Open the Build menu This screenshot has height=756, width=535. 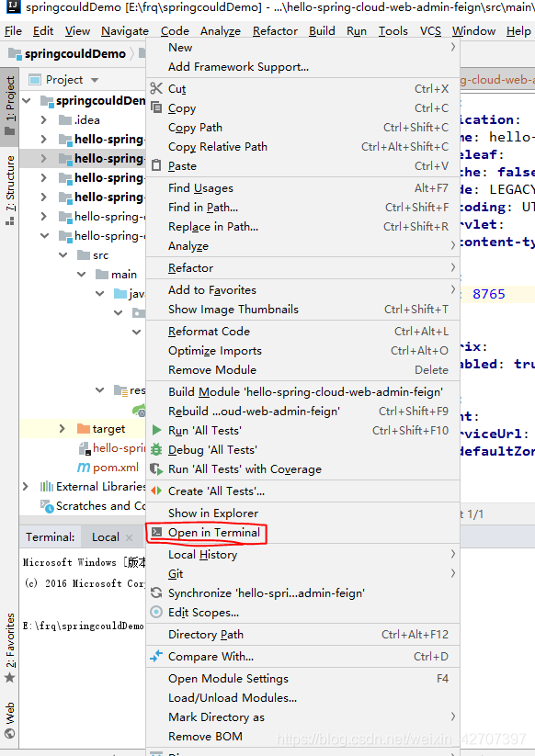click(322, 31)
